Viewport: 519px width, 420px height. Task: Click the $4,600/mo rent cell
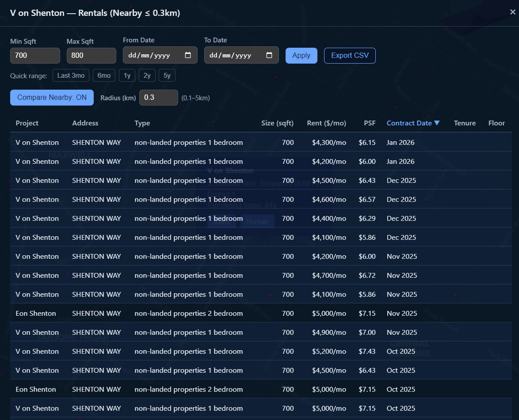[x=329, y=200]
